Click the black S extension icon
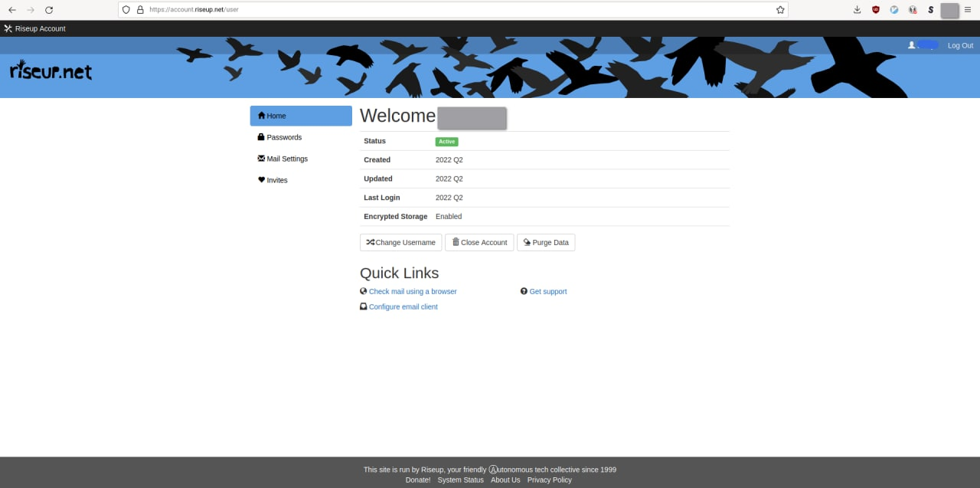 pos(930,10)
